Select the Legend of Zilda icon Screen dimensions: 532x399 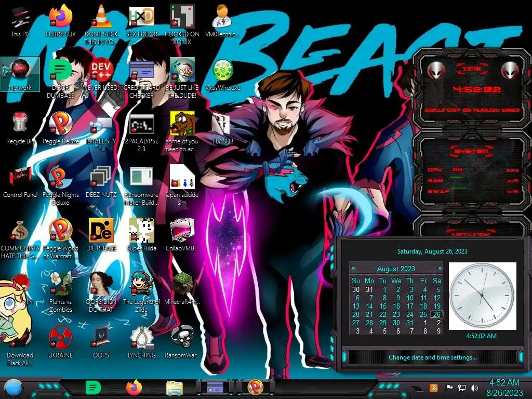[x=141, y=292]
